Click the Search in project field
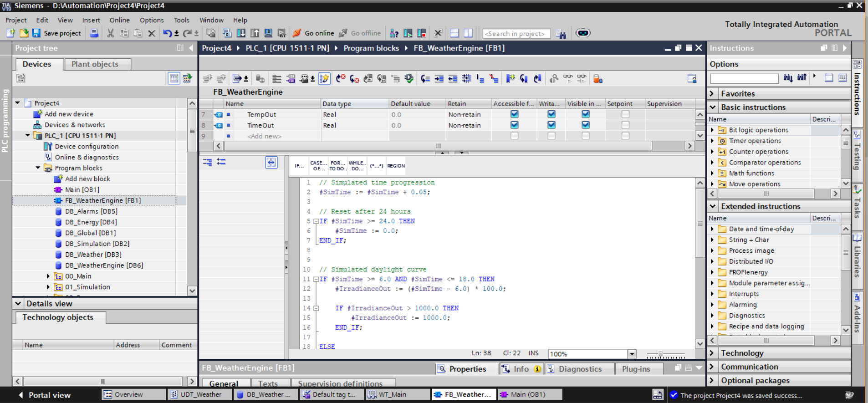The width and height of the screenshot is (868, 403). pyautogui.click(x=516, y=34)
